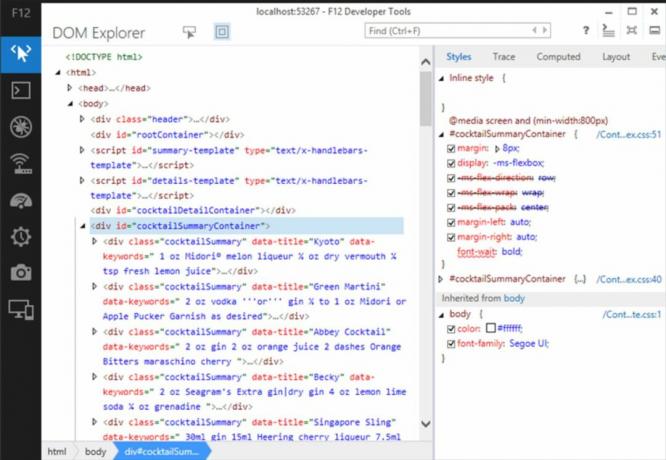The image size is (666, 460).
Task: Open the Cont..te.css:1 source link
Action: (632, 314)
